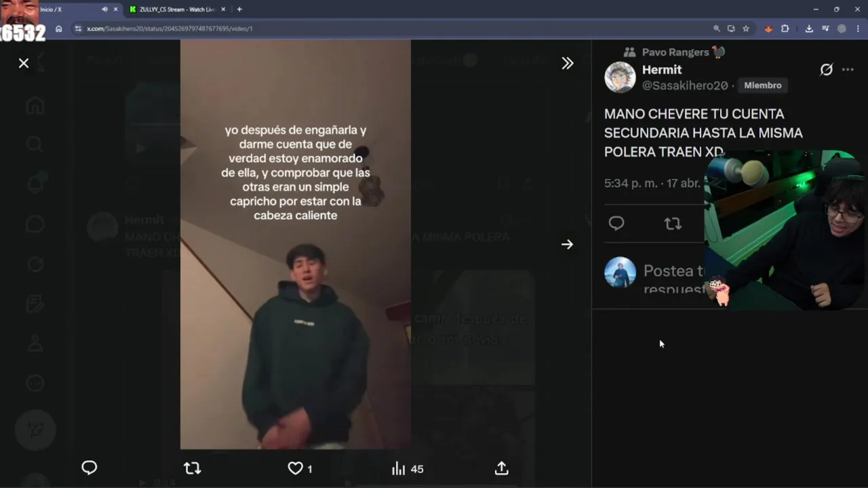Open a new browser tab

tap(239, 9)
